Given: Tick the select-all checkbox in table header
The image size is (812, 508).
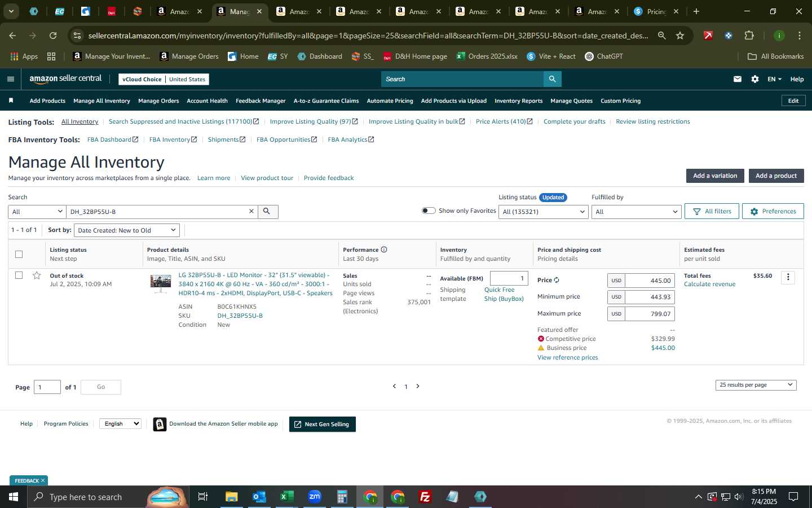Looking at the screenshot, I should pyautogui.click(x=19, y=254).
